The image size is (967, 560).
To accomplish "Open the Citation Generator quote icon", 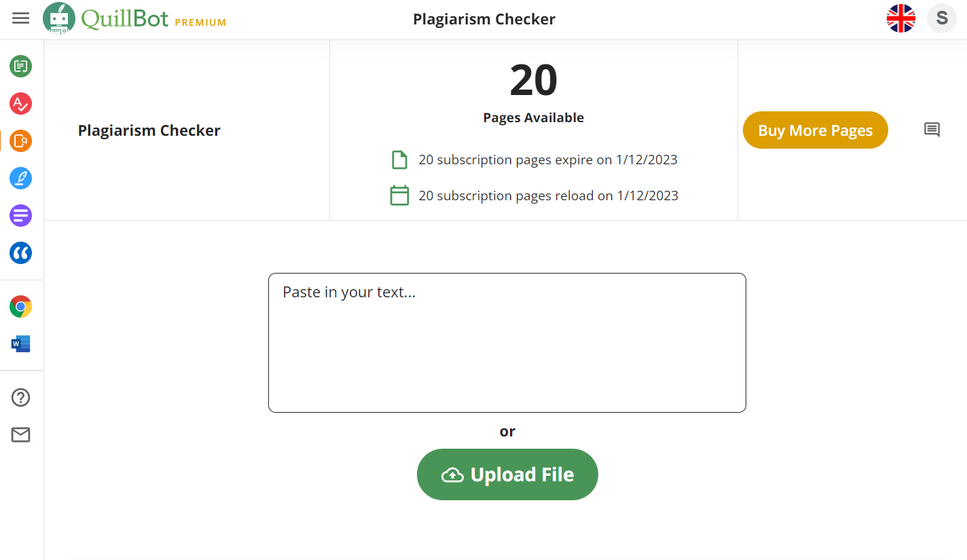I will coord(20,253).
